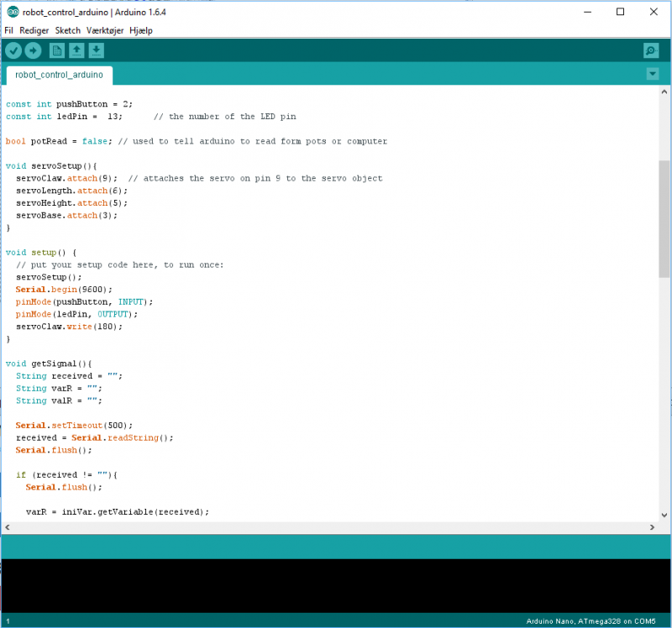Open the Serial Monitor magnifier icon
The height and width of the screenshot is (628, 672).
651,50
